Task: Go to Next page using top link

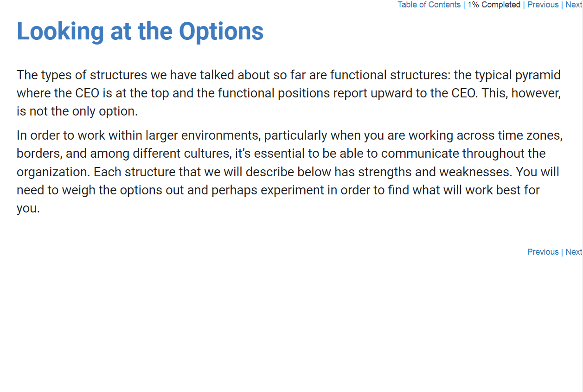Action: [573, 5]
